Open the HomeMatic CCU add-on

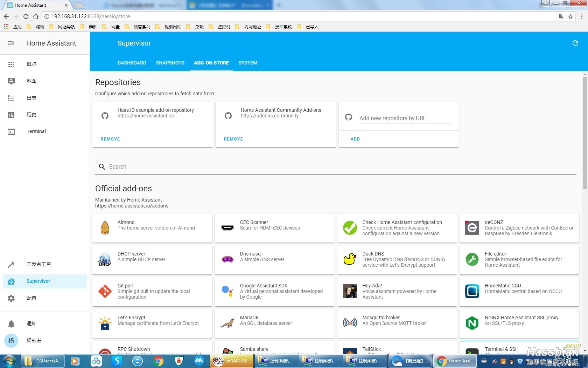pyautogui.click(x=519, y=292)
